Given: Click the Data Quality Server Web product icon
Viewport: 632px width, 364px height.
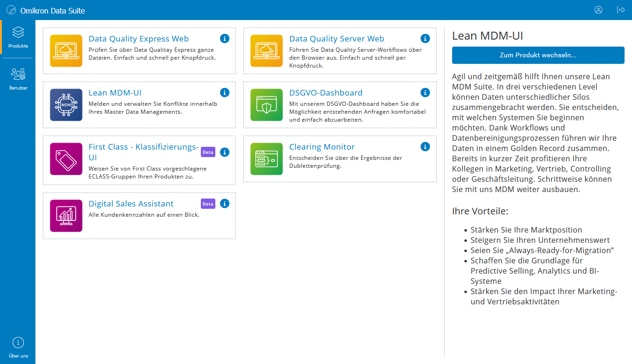Looking at the screenshot, I should tap(267, 51).
